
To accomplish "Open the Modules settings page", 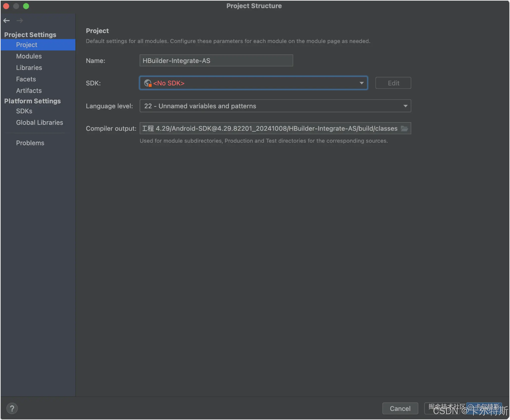I will coord(29,56).
